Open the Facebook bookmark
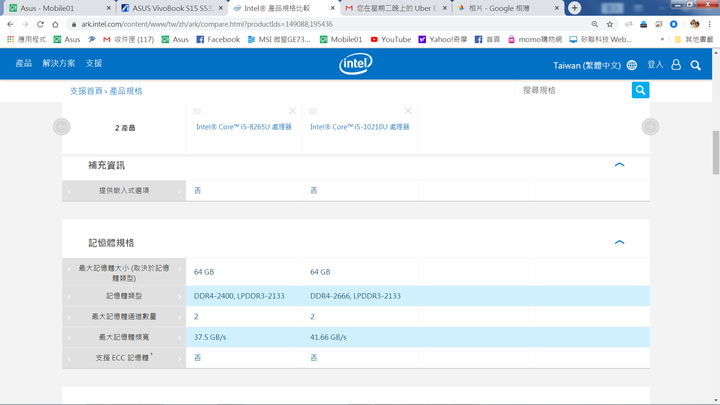720x405 pixels. (x=218, y=39)
